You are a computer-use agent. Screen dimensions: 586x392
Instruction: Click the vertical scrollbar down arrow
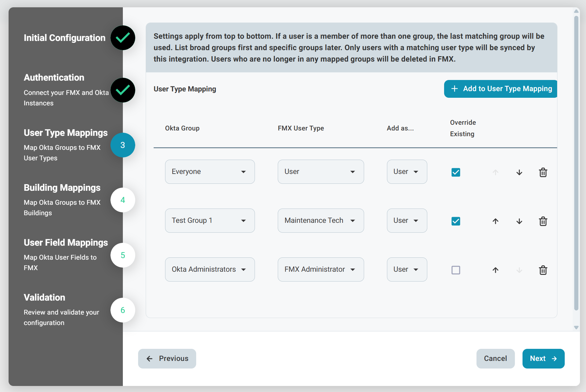pyautogui.click(x=576, y=328)
